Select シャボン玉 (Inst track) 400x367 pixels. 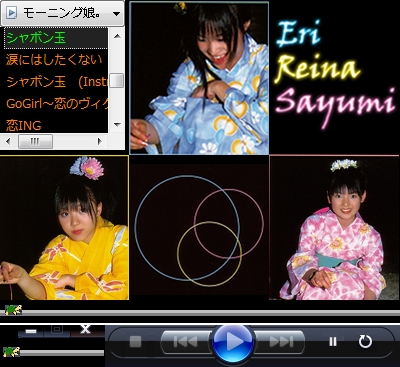[56, 82]
